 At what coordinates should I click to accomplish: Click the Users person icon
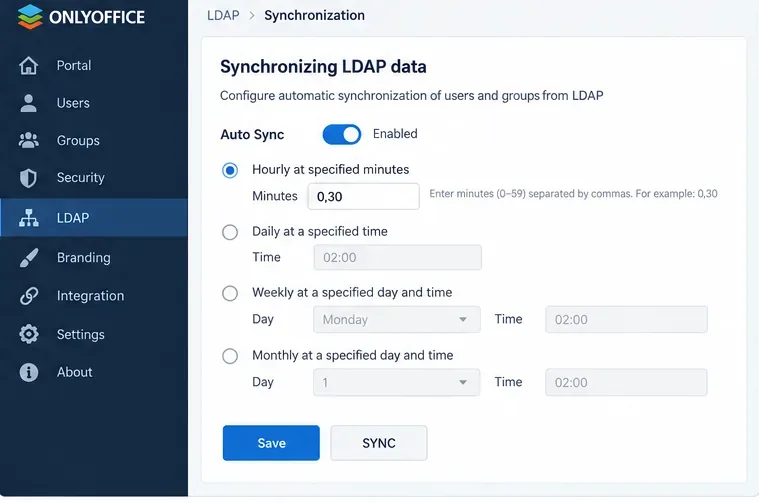[x=29, y=103]
